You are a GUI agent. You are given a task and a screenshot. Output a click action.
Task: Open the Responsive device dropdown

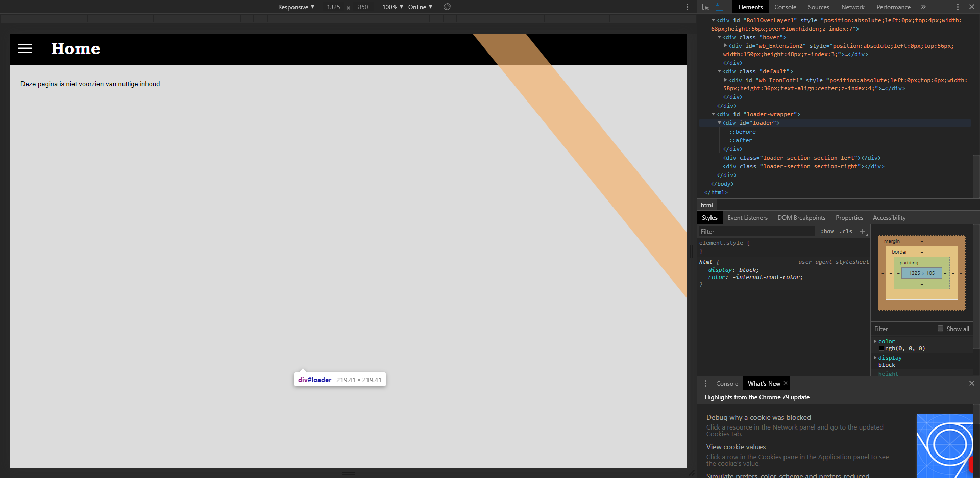pyautogui.click(x=296, y=7)
